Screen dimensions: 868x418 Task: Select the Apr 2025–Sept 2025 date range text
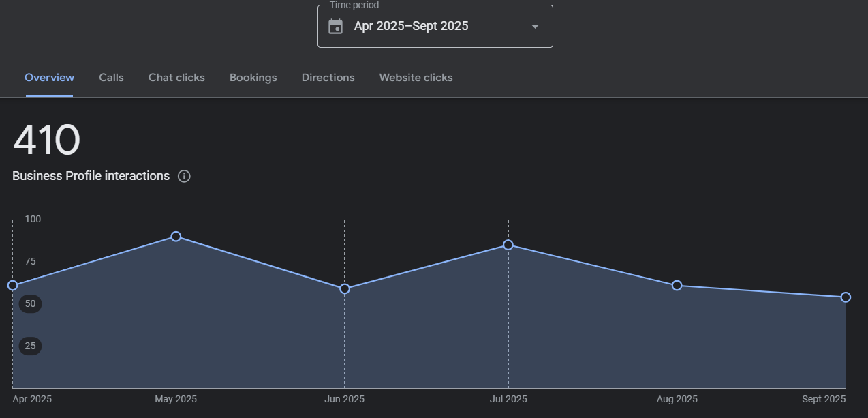click(411, 27)
